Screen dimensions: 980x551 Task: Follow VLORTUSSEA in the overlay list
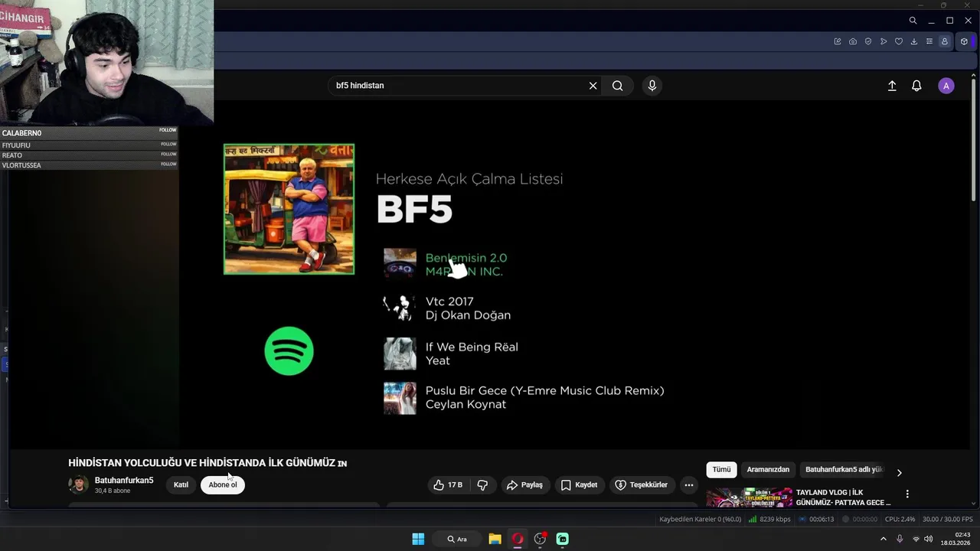coord(168,164)
